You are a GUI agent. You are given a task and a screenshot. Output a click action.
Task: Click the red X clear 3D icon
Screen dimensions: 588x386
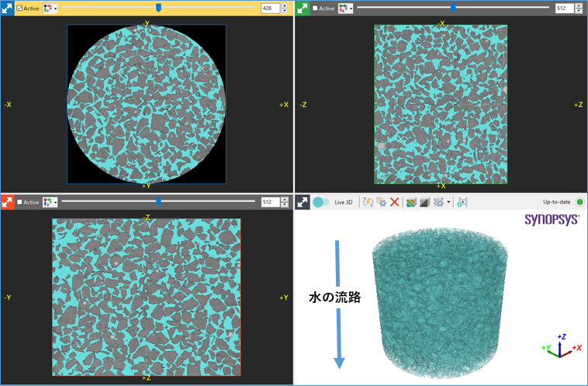point(395,202)
